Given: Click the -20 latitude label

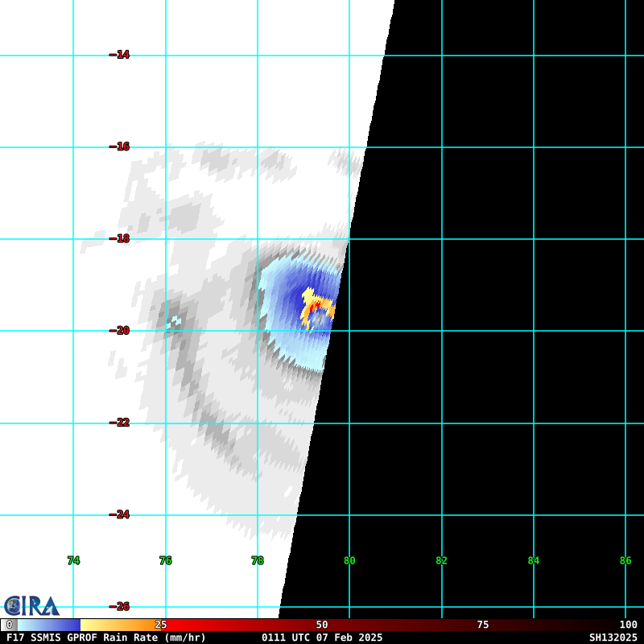Looking at the screenshot, I should 119,331.
